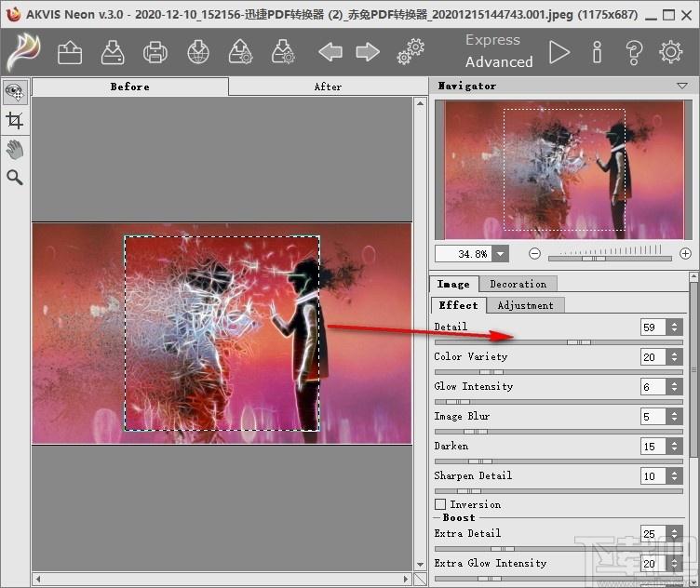Click the Detail value field 59
Viewport: 700px width, 588px height.
(x=653, y=327)
